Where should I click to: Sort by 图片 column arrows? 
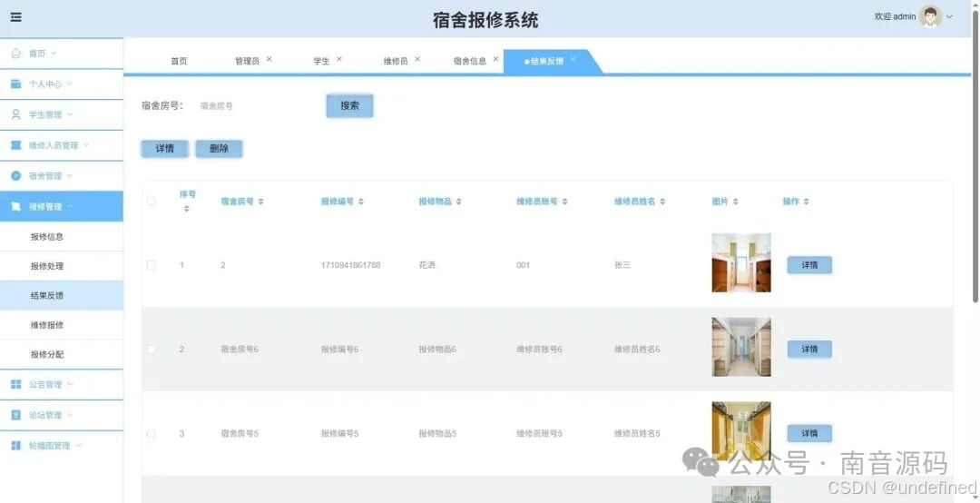(736, 202)
